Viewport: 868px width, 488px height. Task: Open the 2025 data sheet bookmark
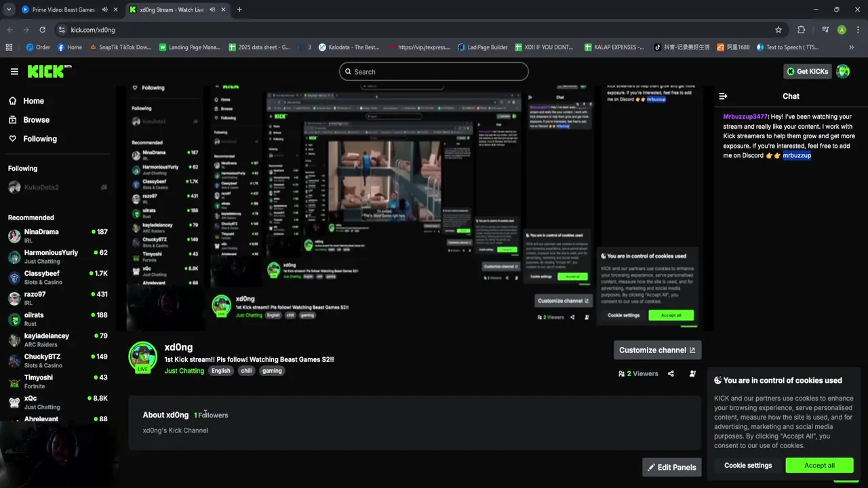tap(259, 47)
